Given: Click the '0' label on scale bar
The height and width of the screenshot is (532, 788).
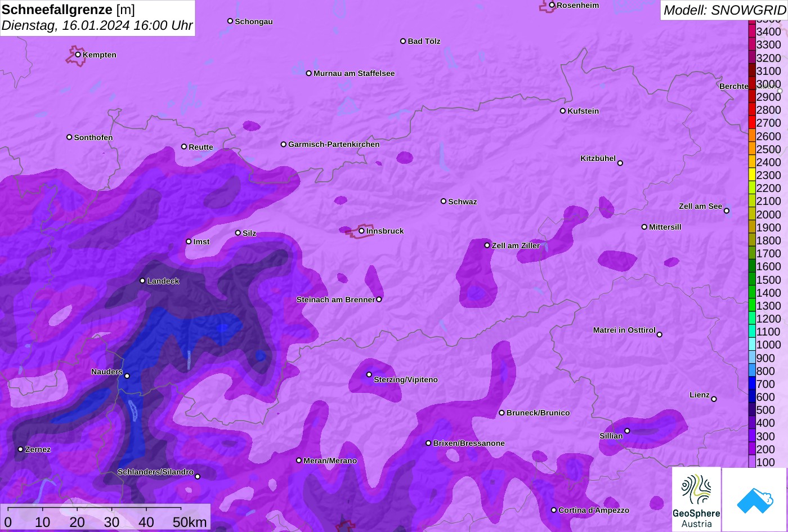Looking at the screenshot, I should (8, 522).
